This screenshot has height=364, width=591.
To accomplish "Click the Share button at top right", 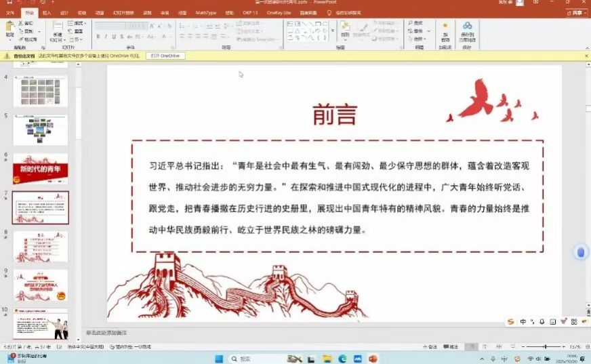I will [x=577, y=12].
